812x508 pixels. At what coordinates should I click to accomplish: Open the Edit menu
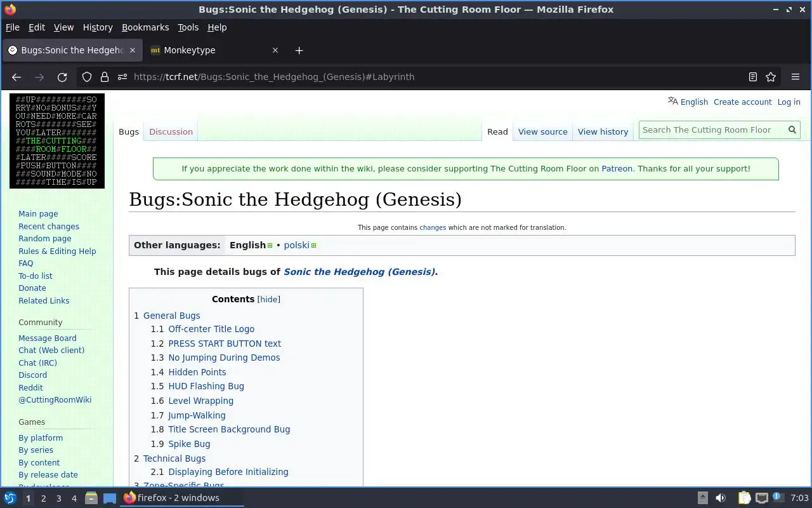pyautogui.click(x=37, y=27)
